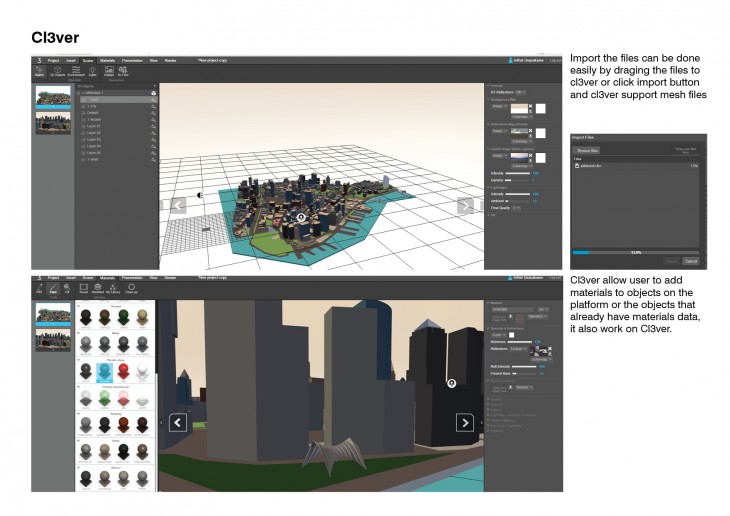Click the next arrow in the lower city viewport
Screen dimensions: 730x516
point(465,422)
